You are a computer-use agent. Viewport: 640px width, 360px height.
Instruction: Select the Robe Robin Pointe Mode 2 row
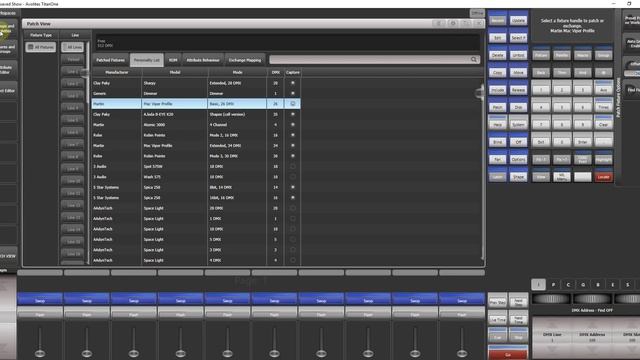196,135
